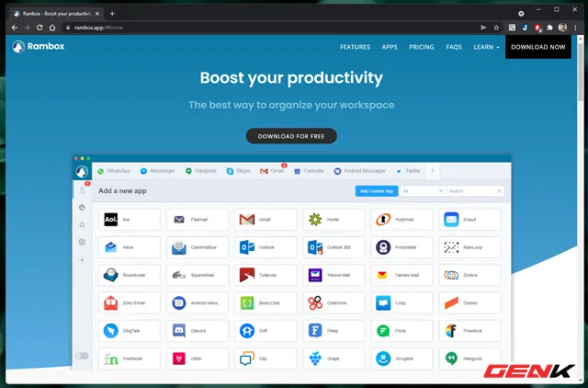Open the browser home button

coord(52,28)
